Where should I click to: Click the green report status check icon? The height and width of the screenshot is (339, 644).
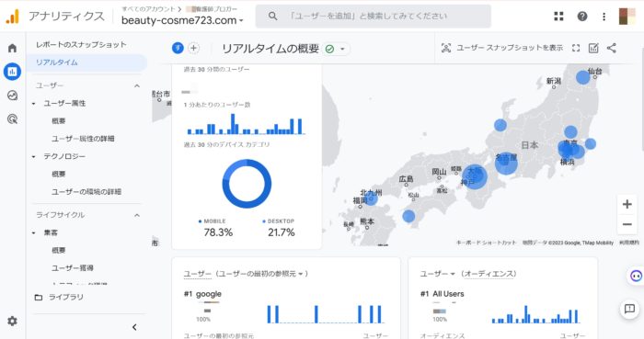click(x=329, y=50)
